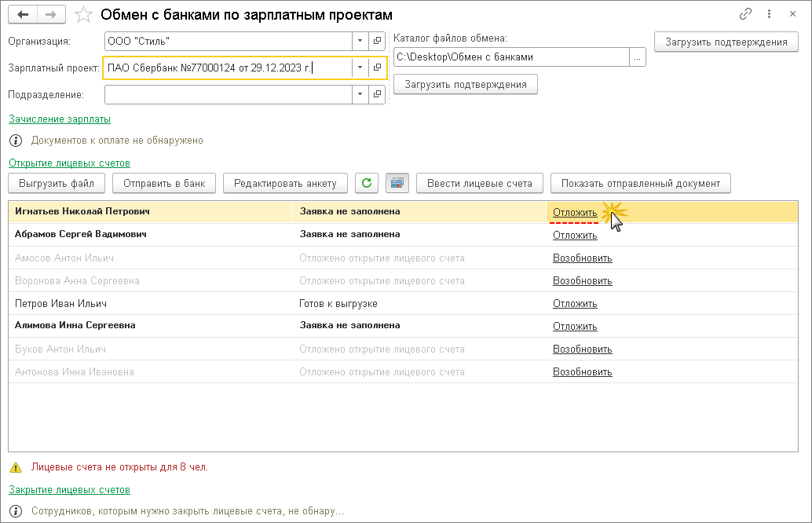Refresh the personal accounts list
Screen dimensions: 812x523
tap(366, 183)
